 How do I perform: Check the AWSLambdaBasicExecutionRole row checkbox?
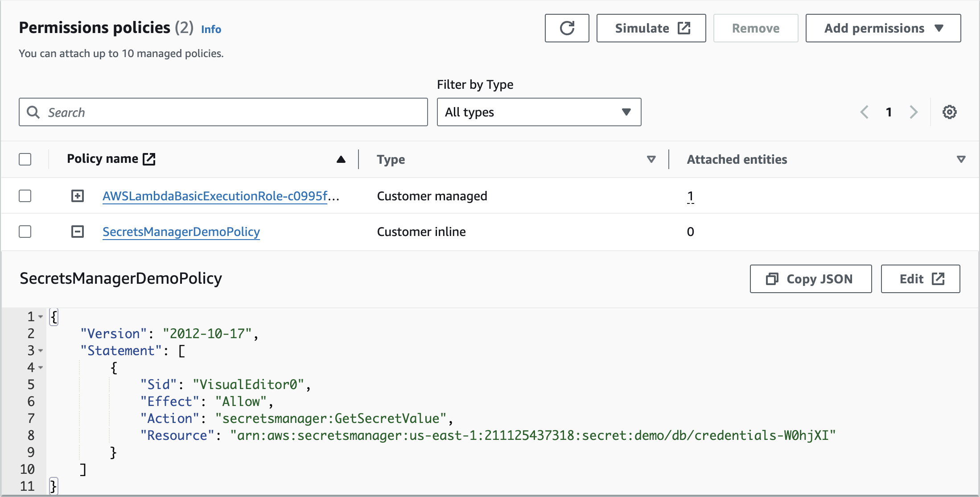[x=25, y=196]
